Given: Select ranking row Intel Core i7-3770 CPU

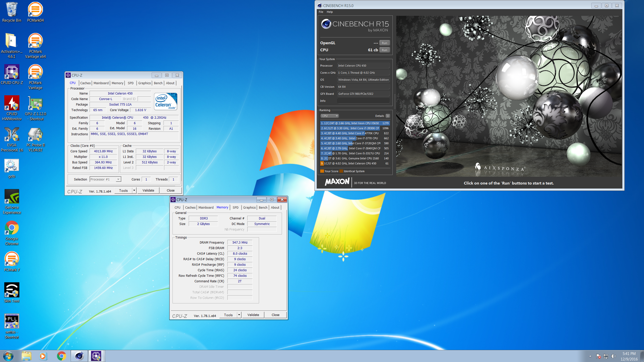Looking at the screenshot, I should pos(355,138).
